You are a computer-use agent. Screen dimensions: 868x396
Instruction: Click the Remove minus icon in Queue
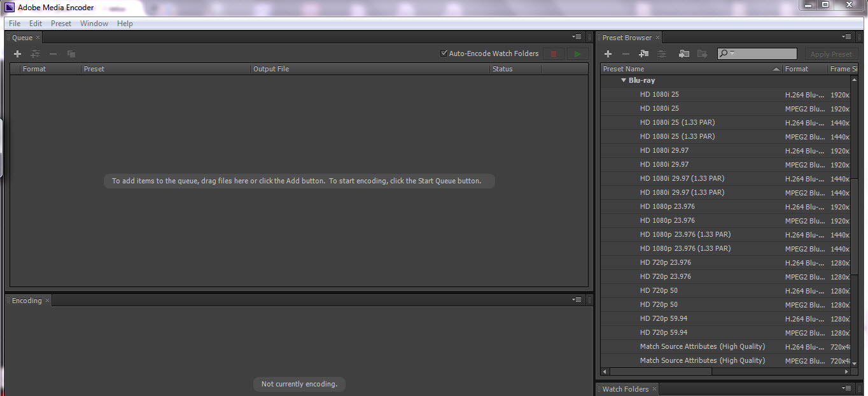[53, 54]
